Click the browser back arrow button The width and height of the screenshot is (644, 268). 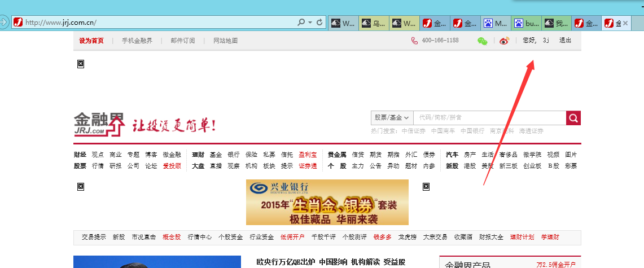(3, 22)
